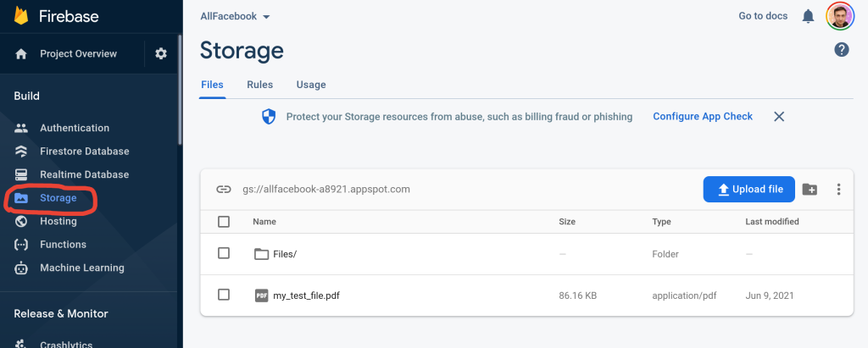Open the AllFacebook project dropdown
This screenshot has width=868, height=348.
click(x=235, y=16)
